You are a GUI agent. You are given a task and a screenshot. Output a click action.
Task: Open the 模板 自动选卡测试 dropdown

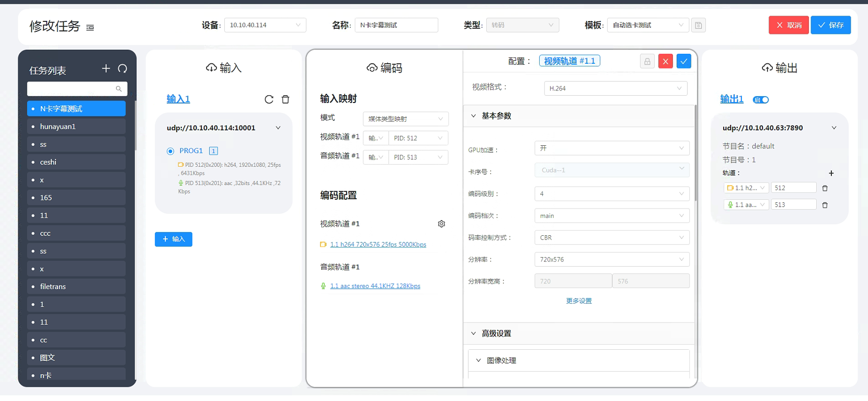coord(648,25)
